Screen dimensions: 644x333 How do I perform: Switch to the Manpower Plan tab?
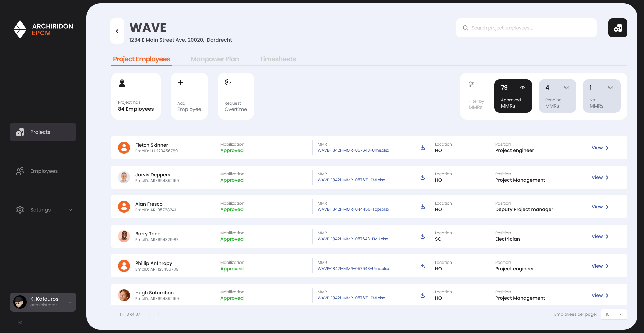[215, 59]
